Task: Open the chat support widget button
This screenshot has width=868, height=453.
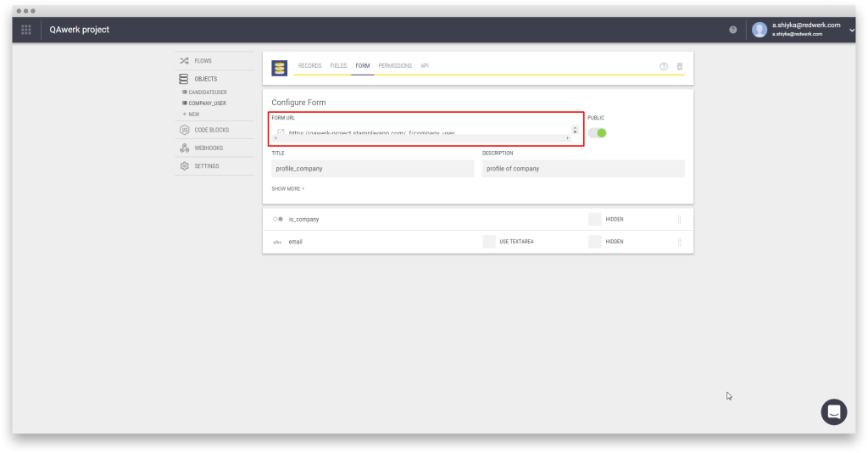Action: (834, 412)
